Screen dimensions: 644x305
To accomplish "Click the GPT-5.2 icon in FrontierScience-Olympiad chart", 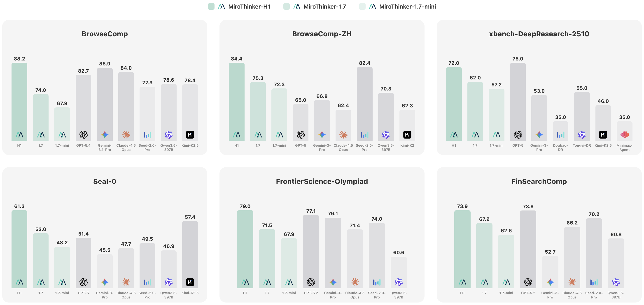I will point(311,282).
